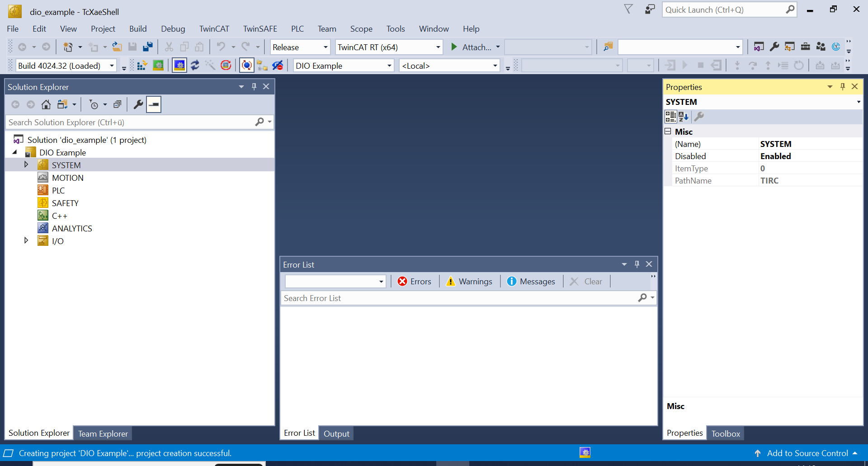This screenshot has height=466, width=868.
Task: Click the Save All toolbar icon
Action: point(148,47)
